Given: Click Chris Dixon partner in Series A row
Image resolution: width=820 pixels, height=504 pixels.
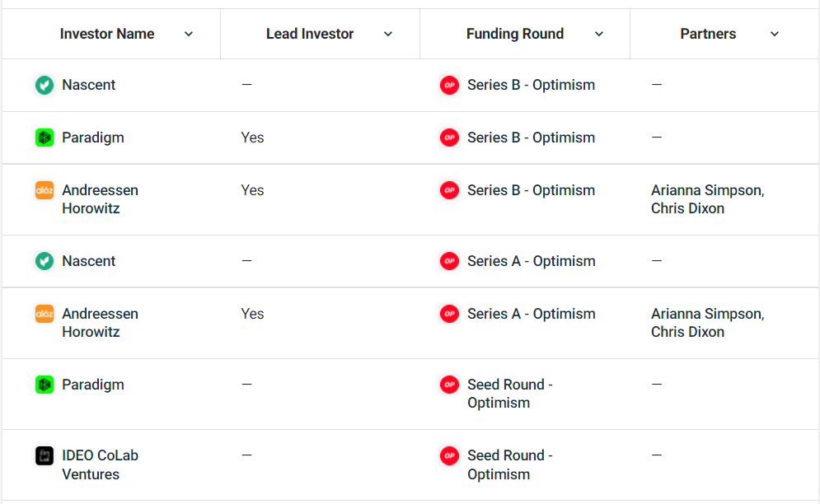Looking at the screenshot, I should 687,332.
